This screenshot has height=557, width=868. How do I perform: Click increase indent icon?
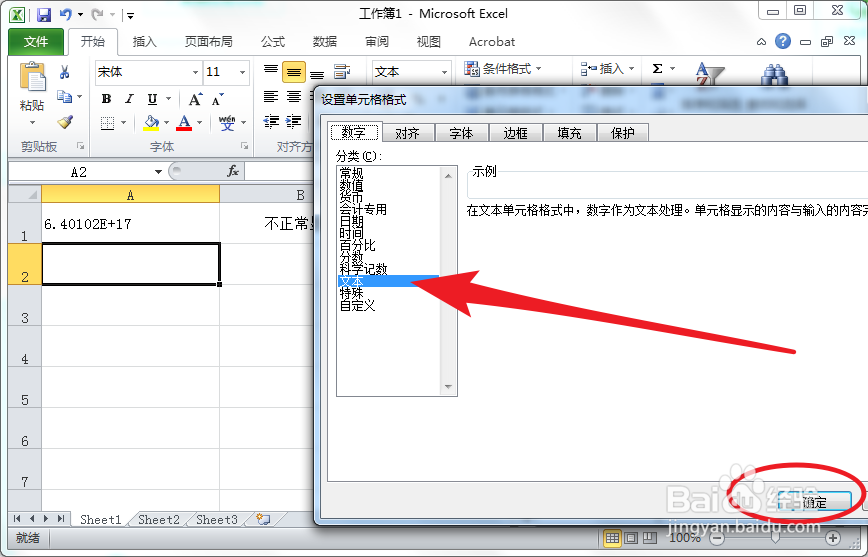[294, 121]
